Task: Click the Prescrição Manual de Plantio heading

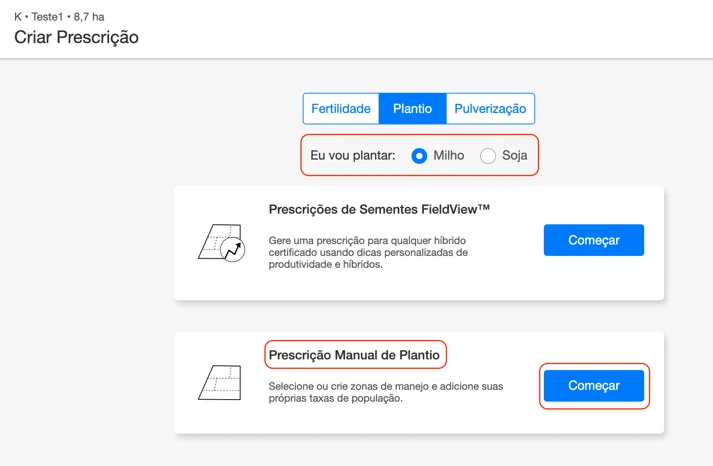Action: coord(354,355)
